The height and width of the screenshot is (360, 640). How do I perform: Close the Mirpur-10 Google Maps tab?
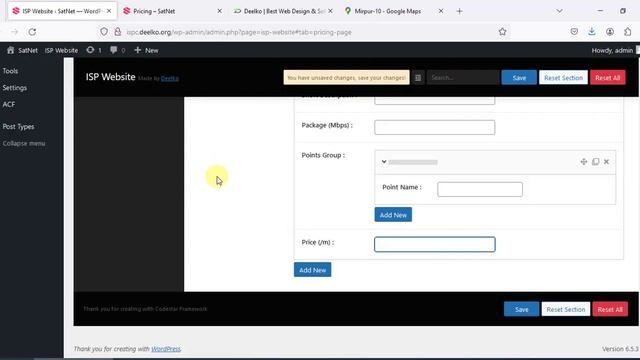click(x=441, y=11)
